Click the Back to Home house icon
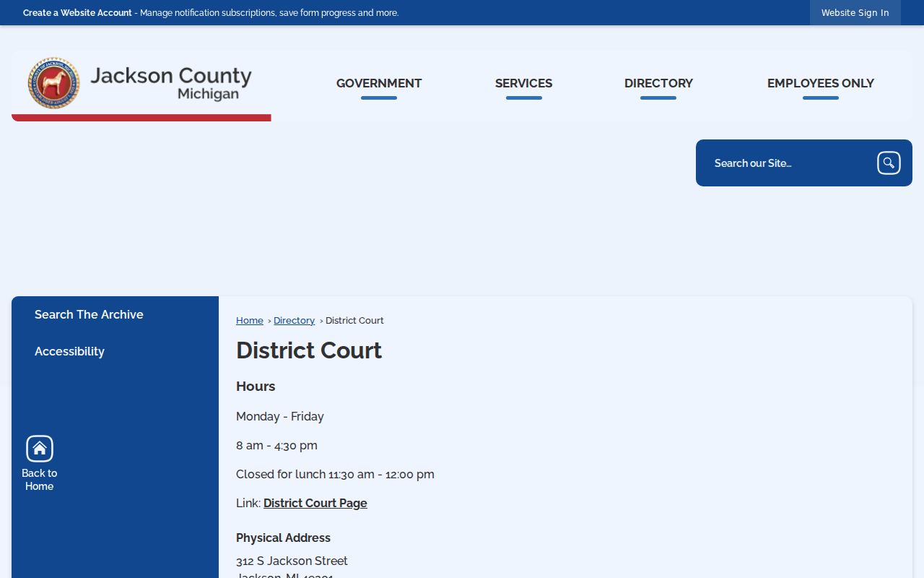924x578 pixels. (x=40, y=449)
